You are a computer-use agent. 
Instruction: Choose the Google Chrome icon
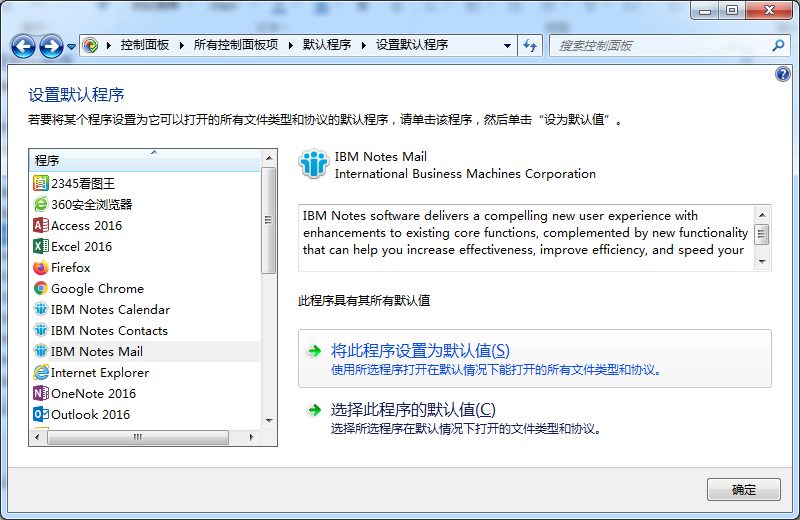(41, 288)
